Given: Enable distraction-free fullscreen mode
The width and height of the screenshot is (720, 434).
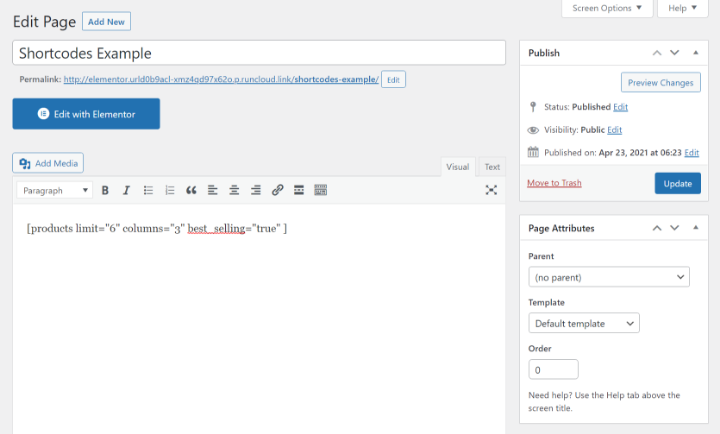Looking at the screenshot, I should click(491, 190).
